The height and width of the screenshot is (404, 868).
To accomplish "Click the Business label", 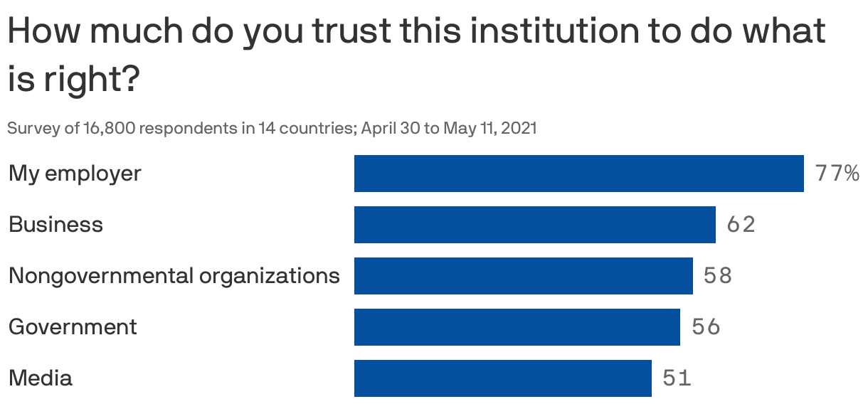I will pos(55,225).
